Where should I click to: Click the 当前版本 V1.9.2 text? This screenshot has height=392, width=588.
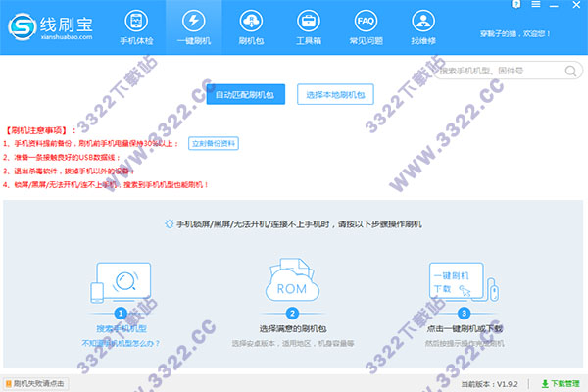click(489, 384)
